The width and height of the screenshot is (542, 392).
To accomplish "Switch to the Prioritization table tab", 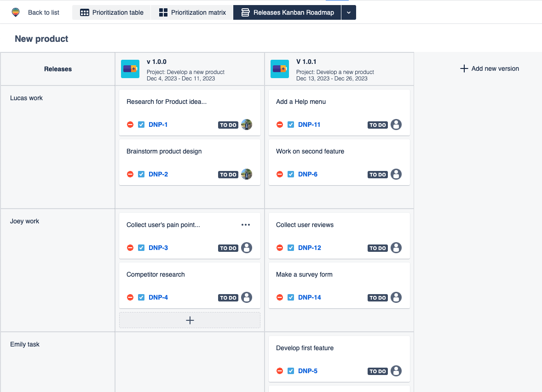I will pyautogui.click(x=112, y=12).
